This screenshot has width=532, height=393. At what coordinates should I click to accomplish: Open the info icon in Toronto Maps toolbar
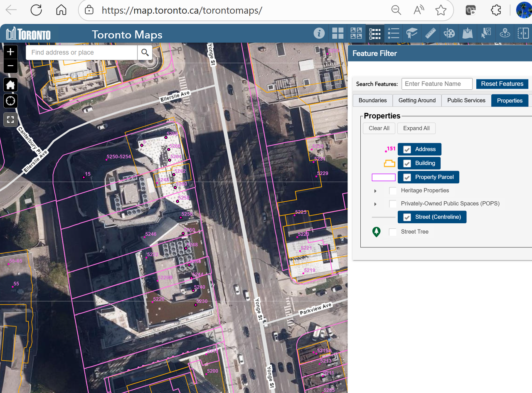pyautogui.click(x=319, y=33)
